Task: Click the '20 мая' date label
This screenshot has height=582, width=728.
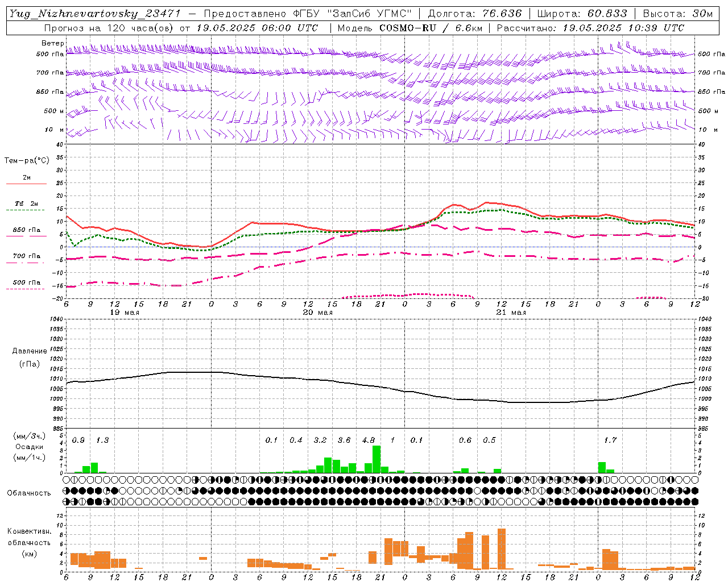Action: pos(317,313)
